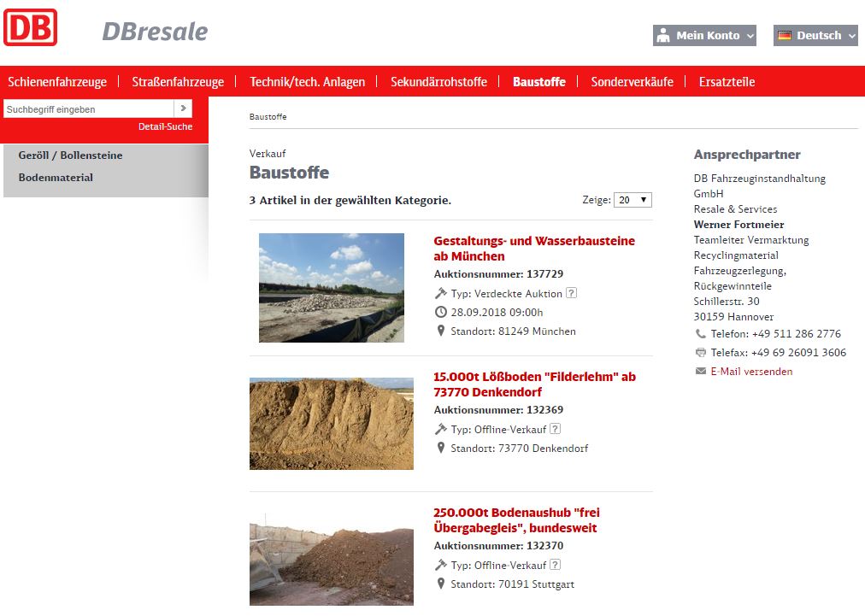Image resolution: width=865 pixels, height=616 pixels.
Task: Click hammer icon for auction 132370
Action: coord(441,565)
